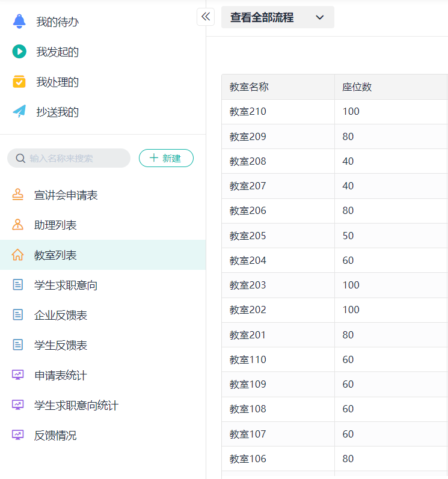The height and width of the screenshot is (479, 448).
Task: Click the house icon beside 教室列表
Action: pos(18,255)
